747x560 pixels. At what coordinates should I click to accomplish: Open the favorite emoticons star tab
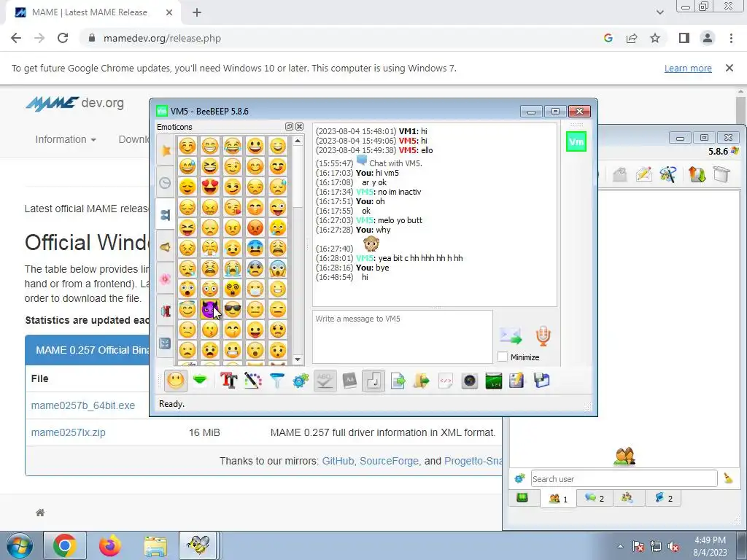coord(166,150)
